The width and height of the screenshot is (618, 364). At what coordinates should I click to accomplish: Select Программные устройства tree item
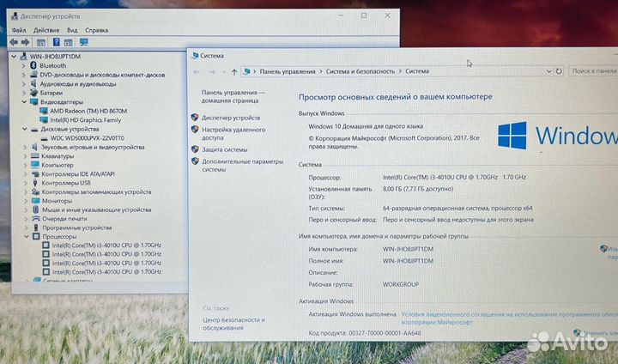(77, 227)
